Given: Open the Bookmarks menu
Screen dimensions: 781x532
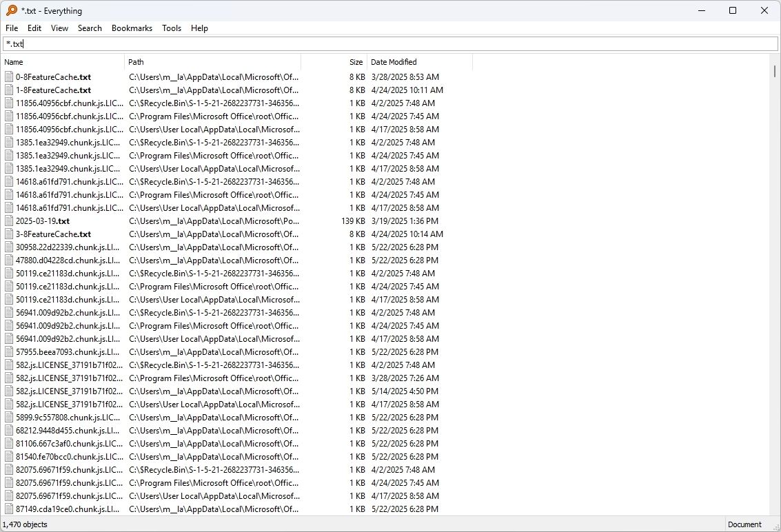Looking at the screenshot, I should (x=132, y=28).
